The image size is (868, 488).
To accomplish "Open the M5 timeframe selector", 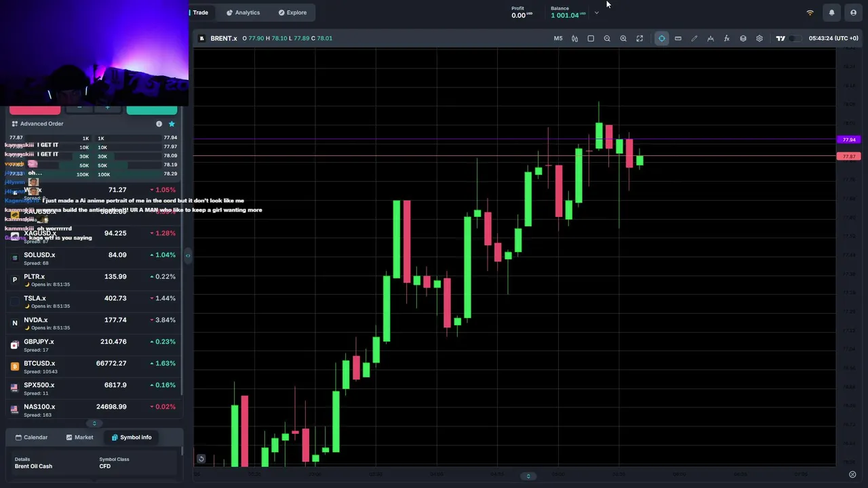I will click(558, 39).
